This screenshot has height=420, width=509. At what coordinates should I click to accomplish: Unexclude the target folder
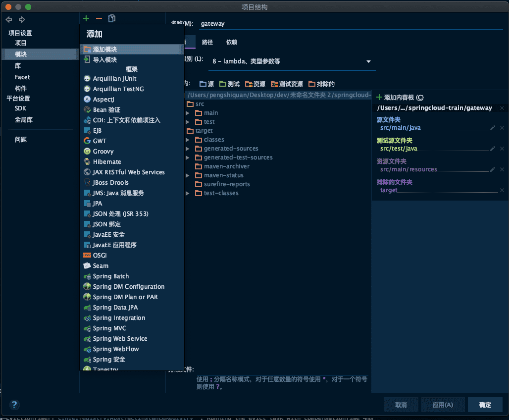502,190
